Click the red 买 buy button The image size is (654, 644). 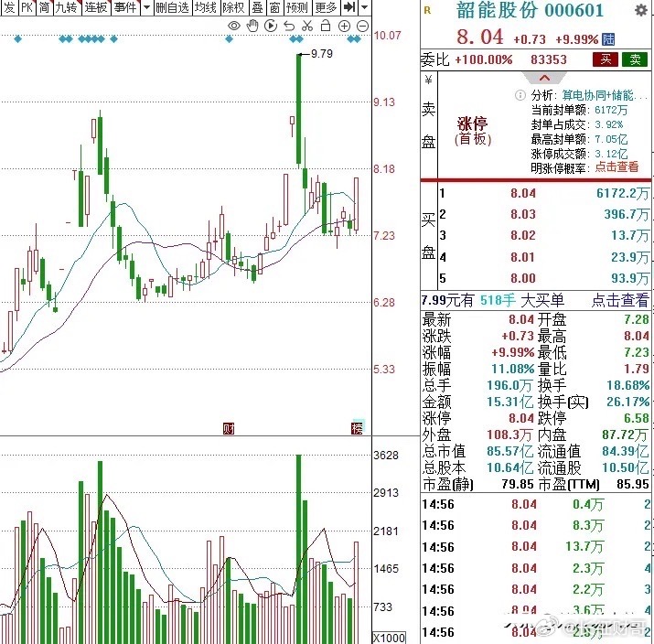606,59
